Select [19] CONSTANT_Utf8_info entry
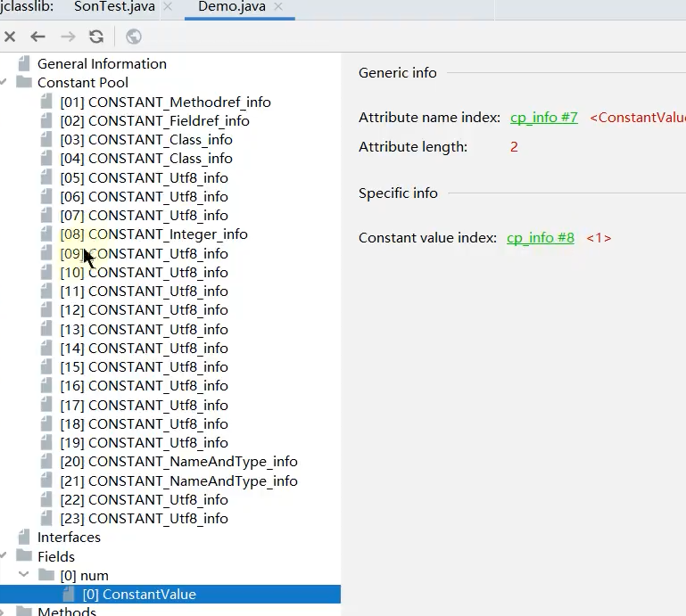 tap(144, 443)
